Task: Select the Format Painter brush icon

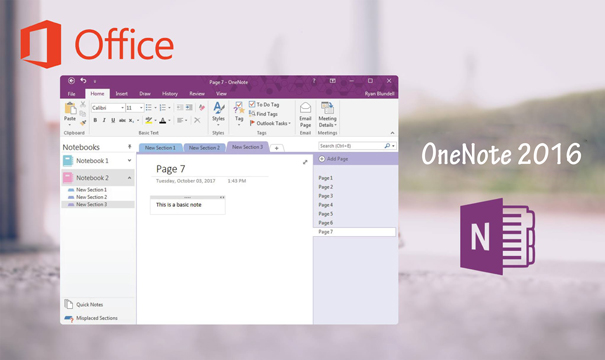Action: 83,123
